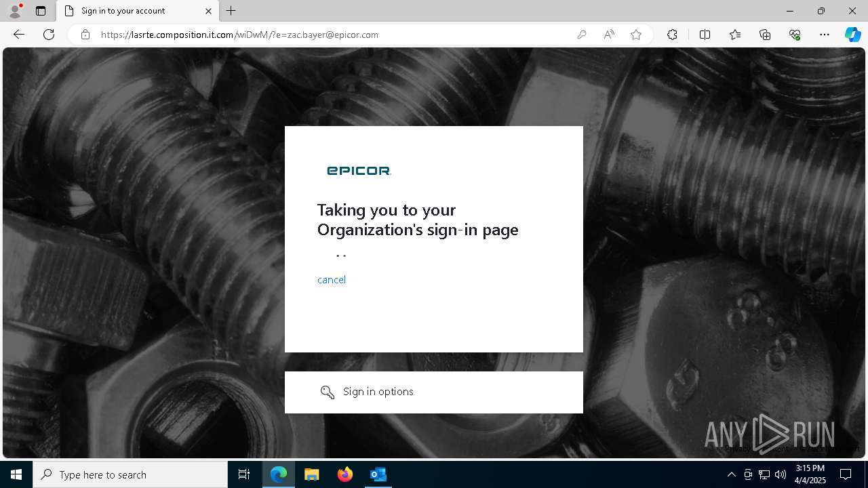Click the cancel link
The image size is (868, 488).
coord(332,279)
